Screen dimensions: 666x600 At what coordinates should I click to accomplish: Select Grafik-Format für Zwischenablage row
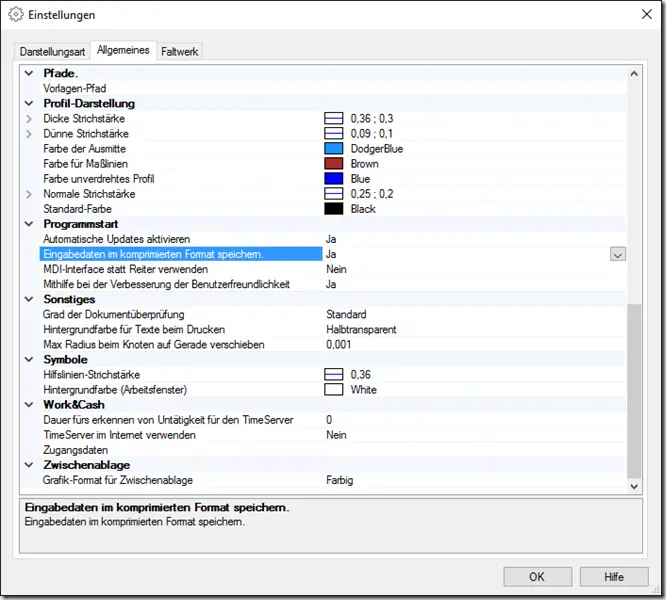[332, 480]
